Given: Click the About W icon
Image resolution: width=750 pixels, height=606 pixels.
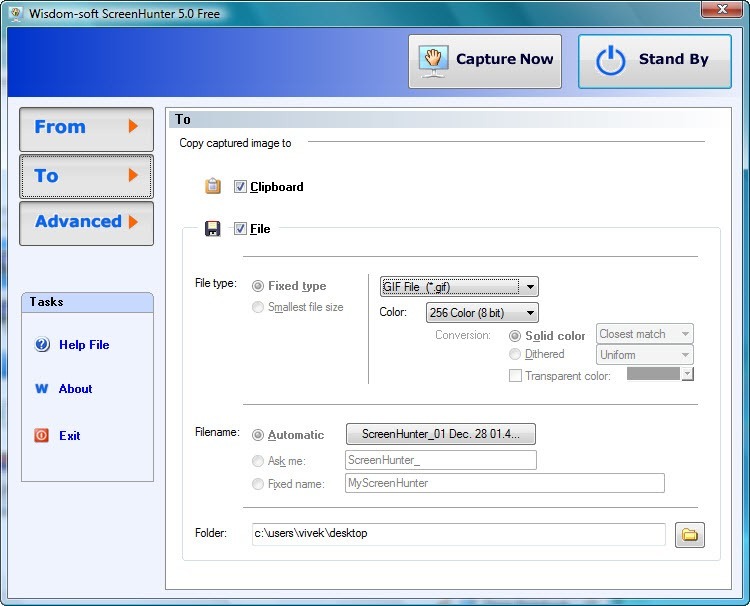Looking at the screenshot, I should (x=42, y=389).
